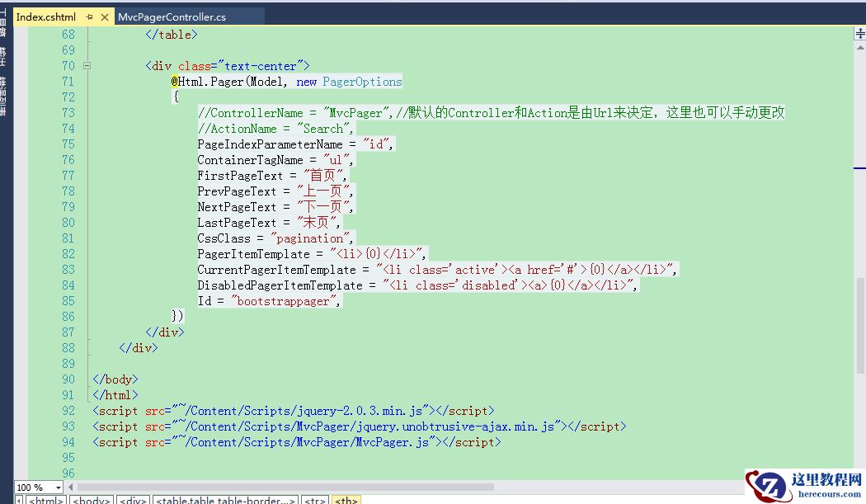Image resolution: width=866 pixels, height=504 pixels.
Task: Select the <tr> breadcrumb element
Action: click(315, 500)
